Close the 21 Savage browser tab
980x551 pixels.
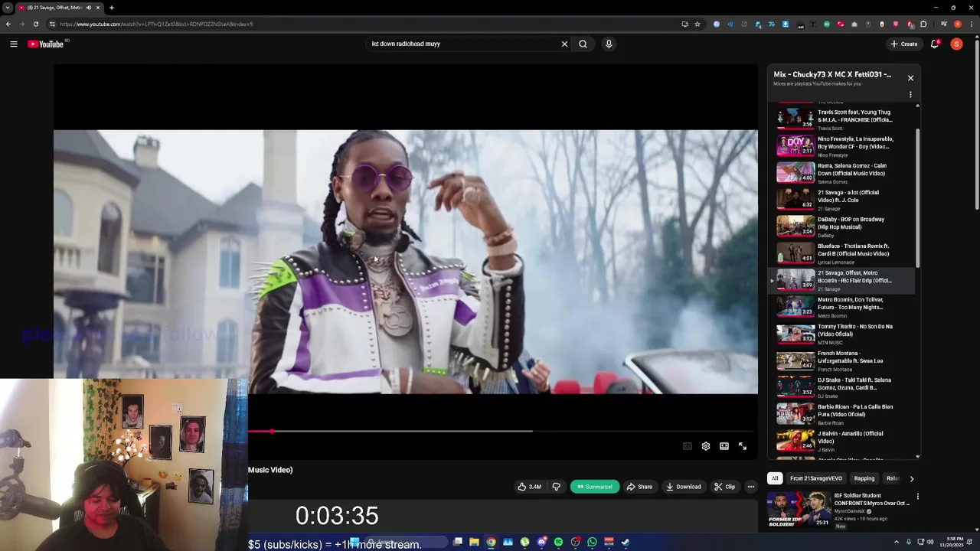pos(98,8)
